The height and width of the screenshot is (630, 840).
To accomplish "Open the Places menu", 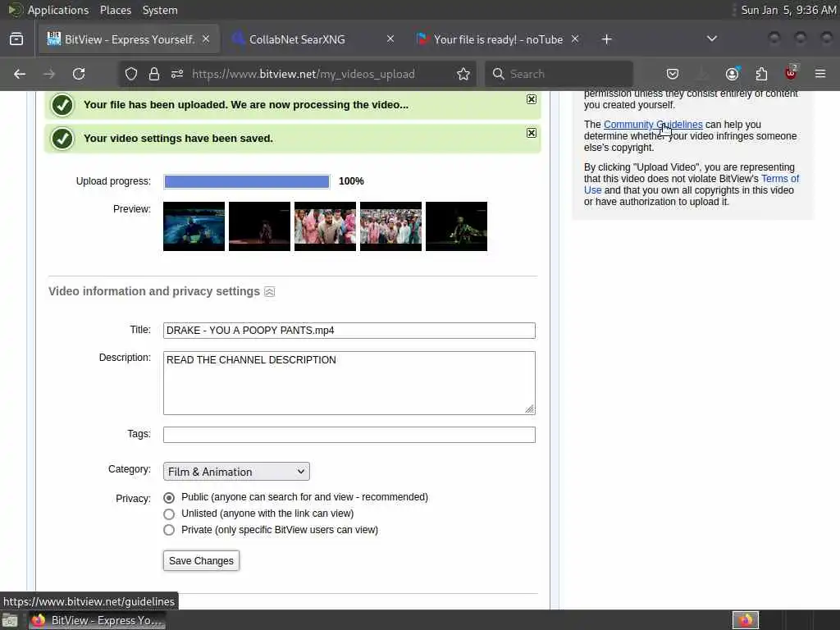I will [x=115, y=10].
